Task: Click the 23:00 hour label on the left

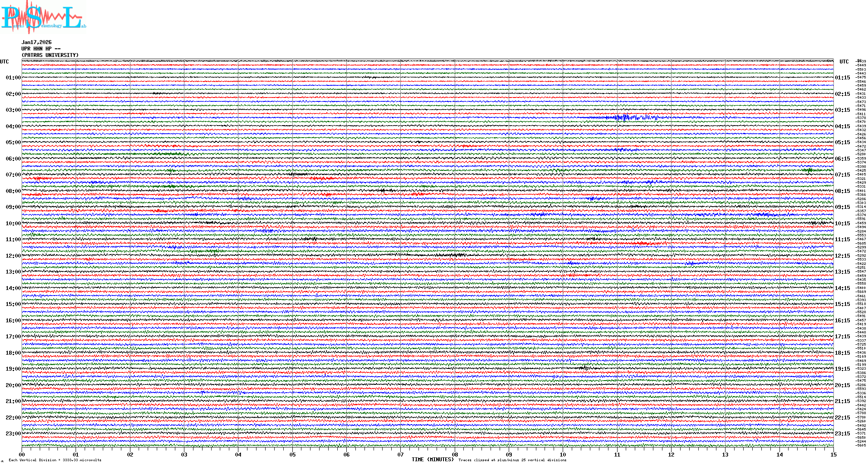Action: click(x=13, y=434)
